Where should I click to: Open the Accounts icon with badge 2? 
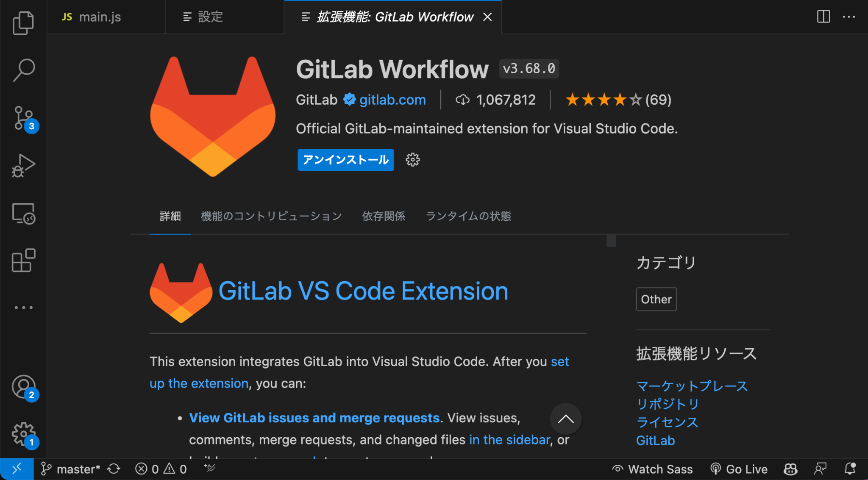(x=24, y=388)
